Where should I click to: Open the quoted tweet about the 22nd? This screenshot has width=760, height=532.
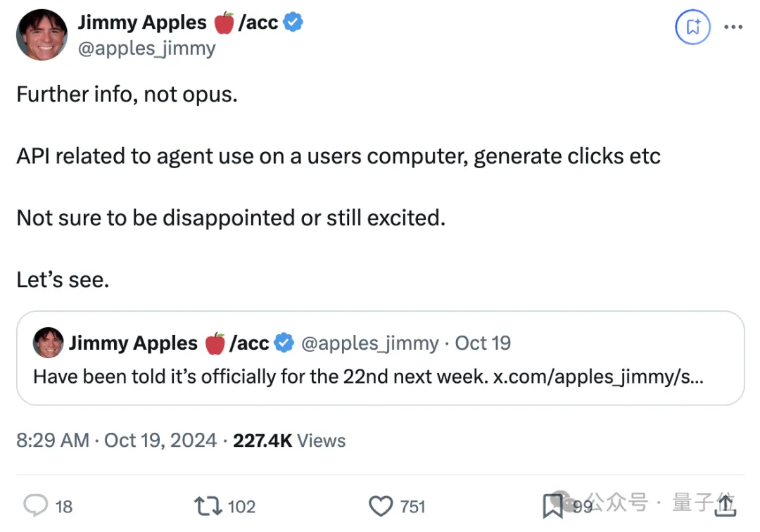pos(381,358)
